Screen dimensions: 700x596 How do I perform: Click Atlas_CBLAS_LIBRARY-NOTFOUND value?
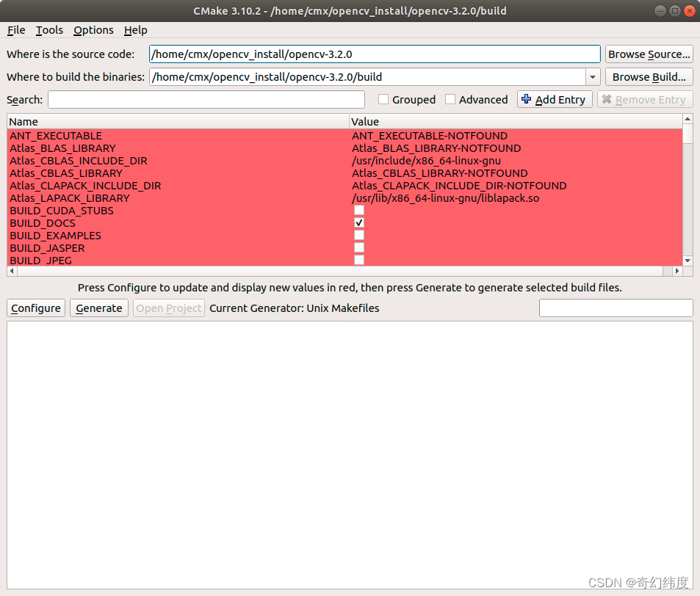440,173
